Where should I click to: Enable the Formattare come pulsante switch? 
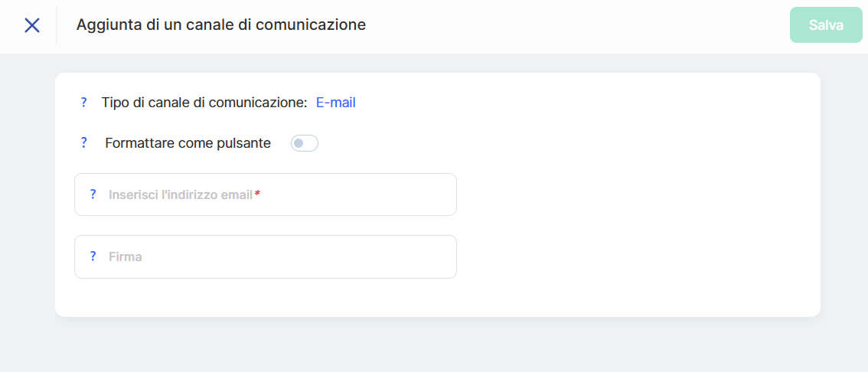click(304, 143)
